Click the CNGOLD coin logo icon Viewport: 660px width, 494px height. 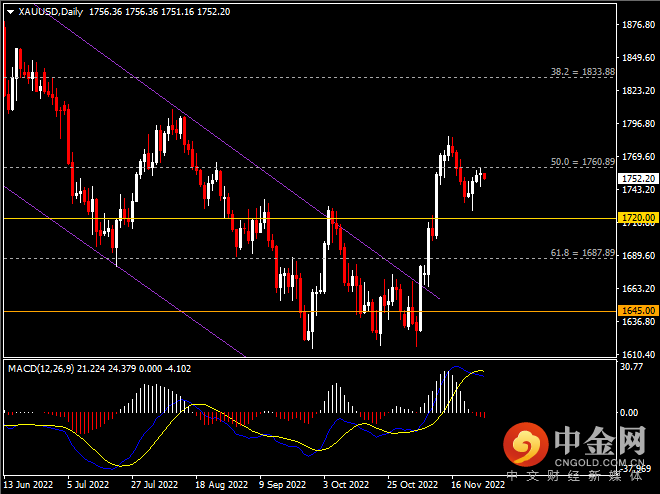click(521, 441)
